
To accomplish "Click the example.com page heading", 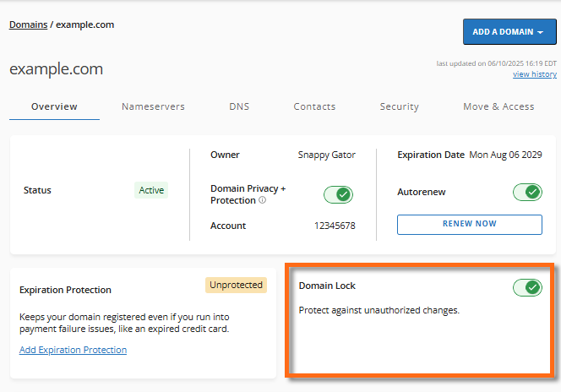I will coord(56,69).
